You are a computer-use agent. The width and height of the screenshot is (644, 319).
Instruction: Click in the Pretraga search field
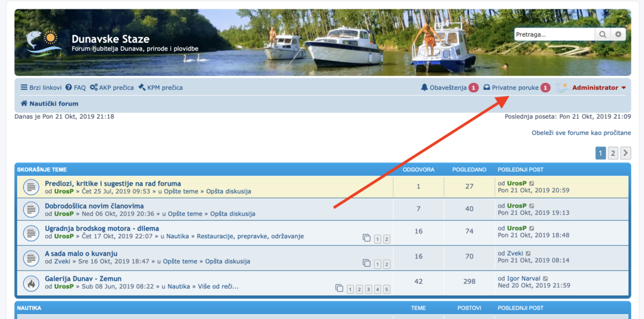pos(555,35)
